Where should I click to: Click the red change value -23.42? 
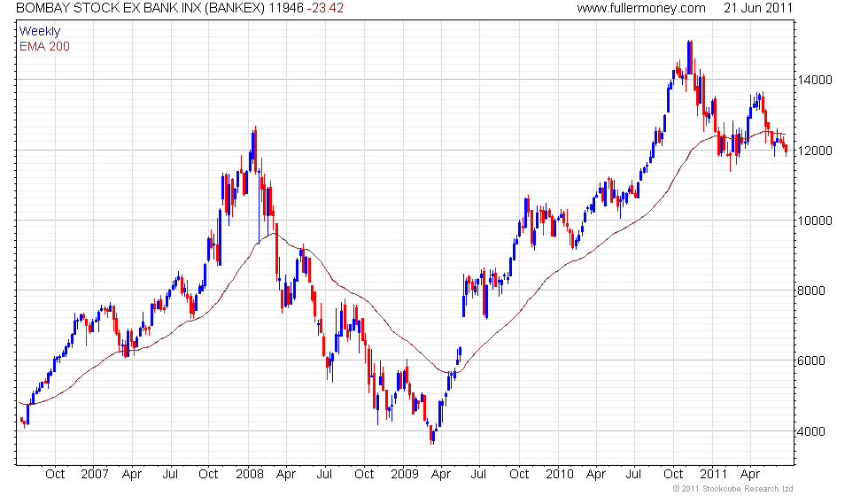[x=326, y=8]
